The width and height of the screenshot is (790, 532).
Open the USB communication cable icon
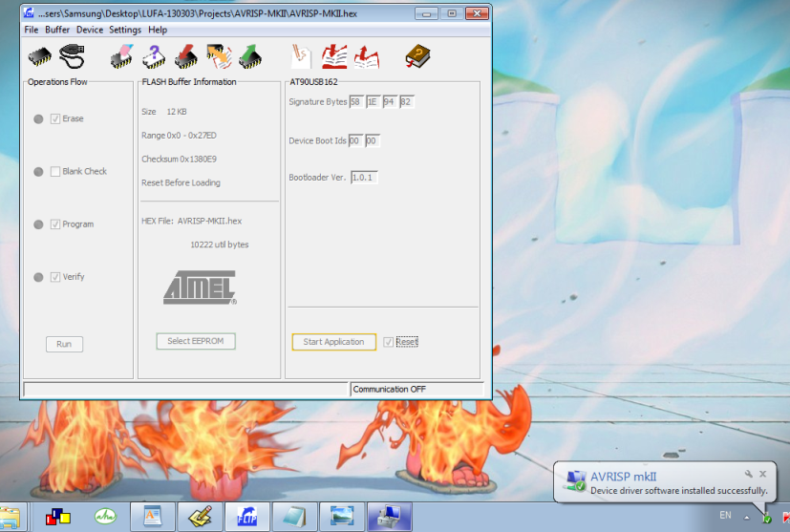coord(72,56)
